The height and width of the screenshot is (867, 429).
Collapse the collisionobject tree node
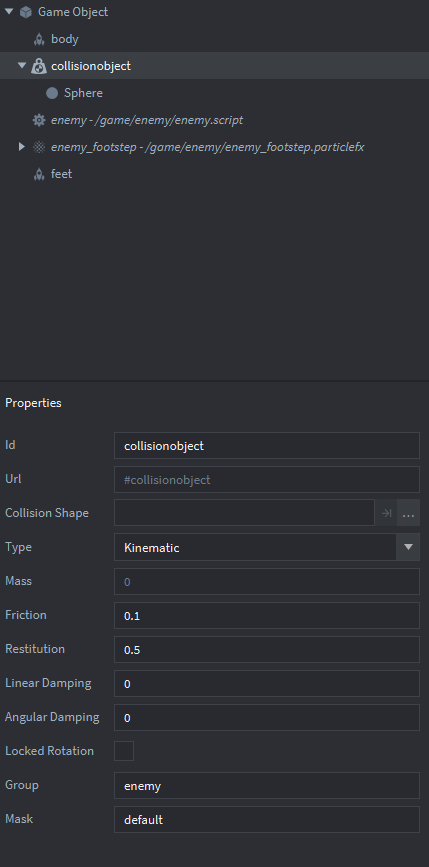(22, 66)
